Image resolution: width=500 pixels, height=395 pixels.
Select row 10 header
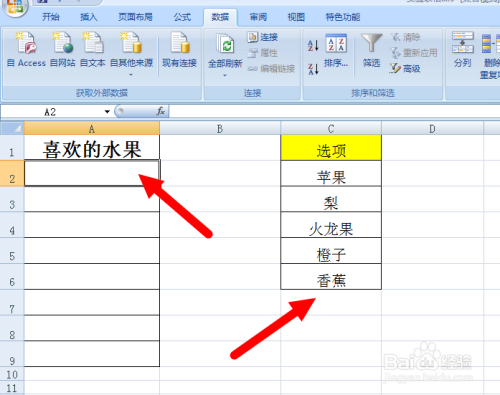tap(12, 374)
